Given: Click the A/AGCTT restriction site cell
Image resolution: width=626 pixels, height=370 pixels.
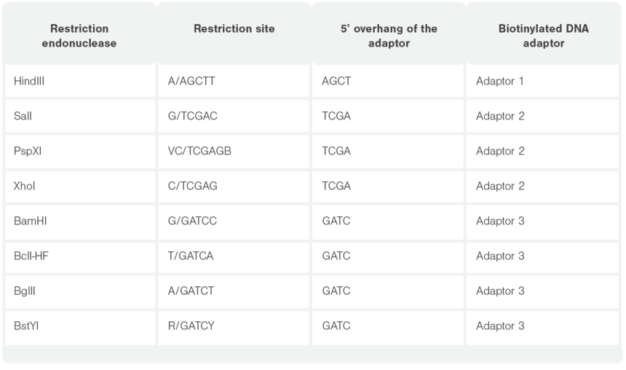Looking at the screenshot, I should point(234,81).
